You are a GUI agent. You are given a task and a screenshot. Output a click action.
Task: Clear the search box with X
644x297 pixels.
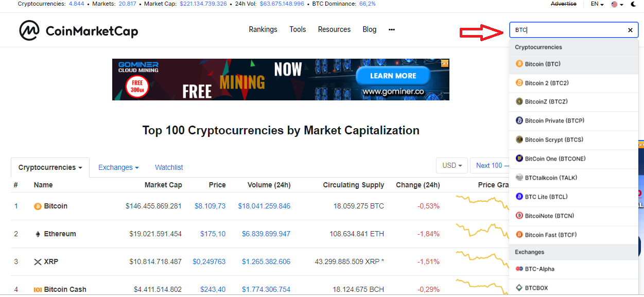tap(630, 30)
